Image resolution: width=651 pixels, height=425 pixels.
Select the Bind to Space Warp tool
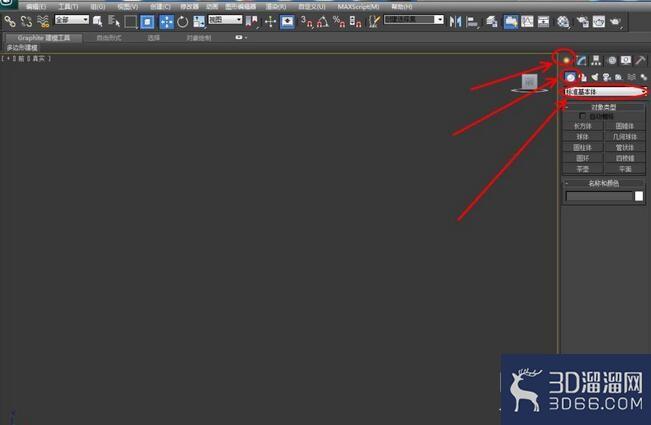(43, 21)
